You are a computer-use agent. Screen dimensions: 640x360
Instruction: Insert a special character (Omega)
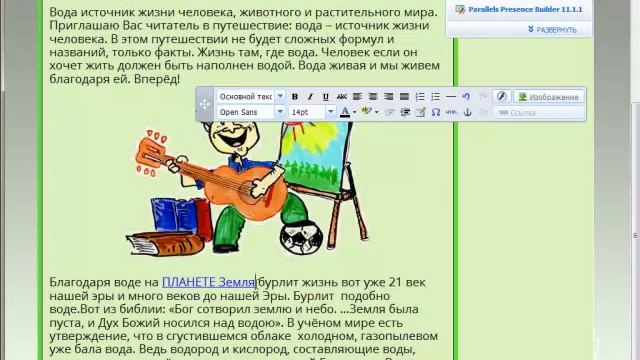click(x=436, y=112)
